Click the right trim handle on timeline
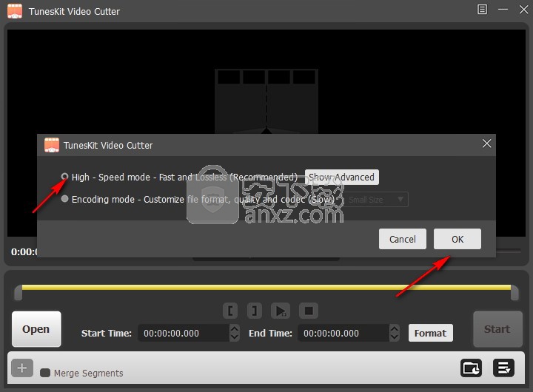 514,292
